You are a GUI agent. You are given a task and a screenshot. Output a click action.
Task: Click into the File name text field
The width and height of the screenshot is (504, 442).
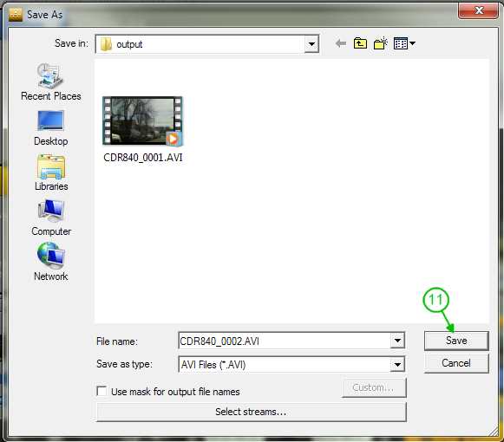[x=285, y=341]
